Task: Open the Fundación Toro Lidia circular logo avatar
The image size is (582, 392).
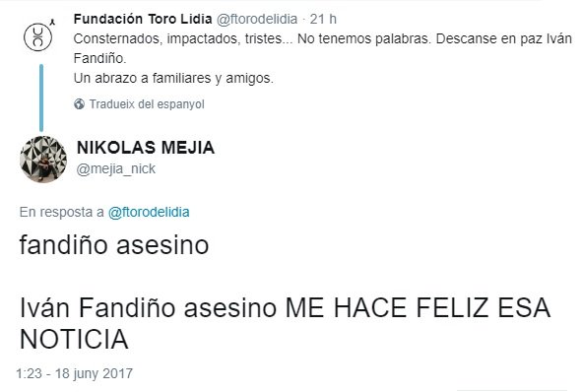Action: coord(37,36)
